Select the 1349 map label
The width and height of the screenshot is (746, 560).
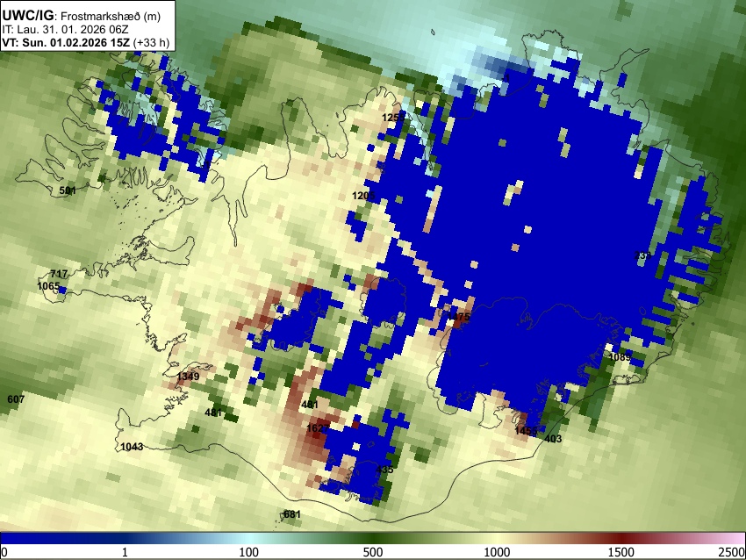click(188, 377)
